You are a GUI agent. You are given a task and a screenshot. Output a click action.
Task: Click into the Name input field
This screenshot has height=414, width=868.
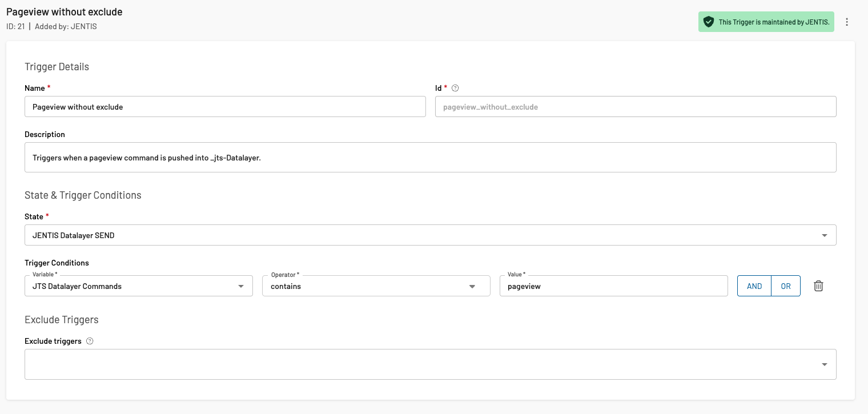[225, 107]
